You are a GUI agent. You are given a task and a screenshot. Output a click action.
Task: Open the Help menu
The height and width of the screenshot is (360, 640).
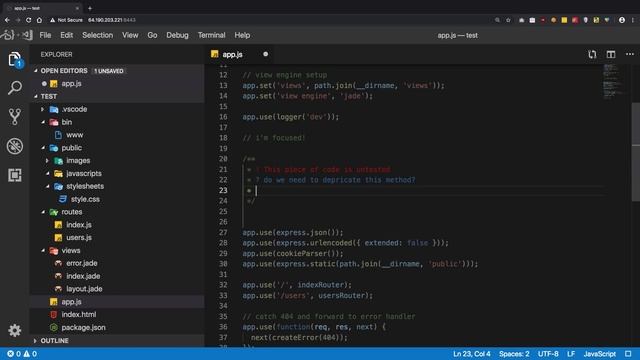pos(242,35)
